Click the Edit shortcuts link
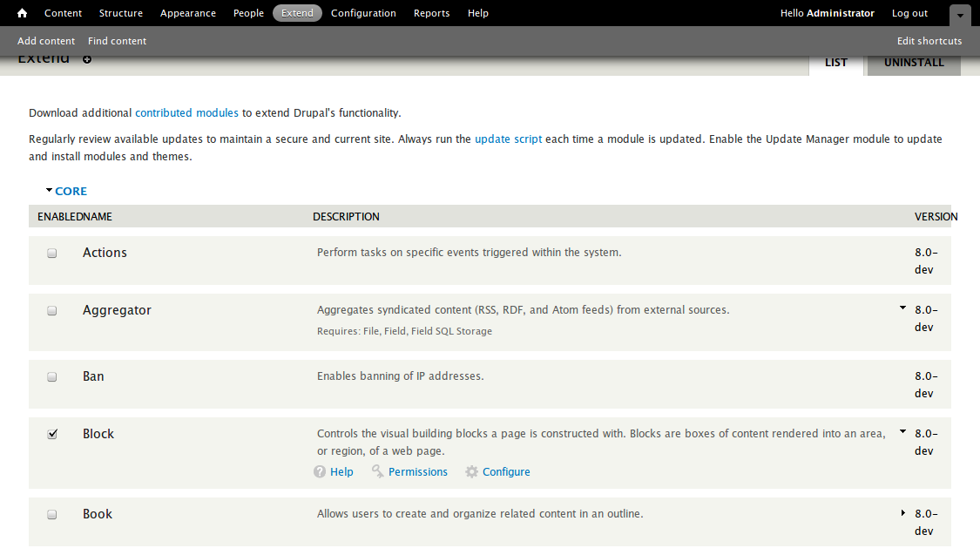 (929, 41)
